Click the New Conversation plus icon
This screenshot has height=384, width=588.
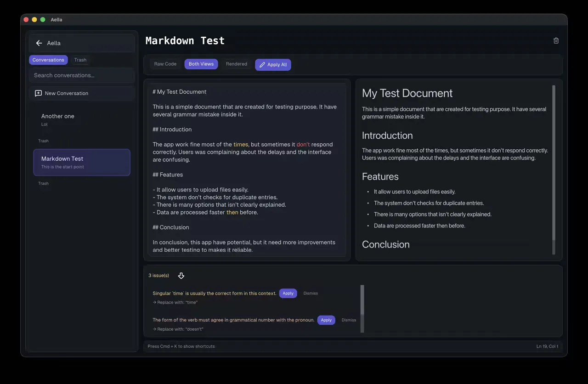coord(39,93)
